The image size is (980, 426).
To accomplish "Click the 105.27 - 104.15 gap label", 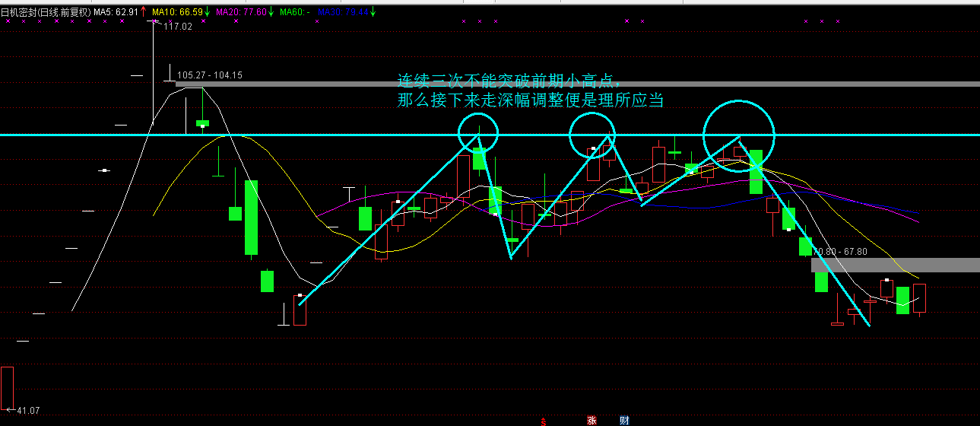I will click(209, 75).
